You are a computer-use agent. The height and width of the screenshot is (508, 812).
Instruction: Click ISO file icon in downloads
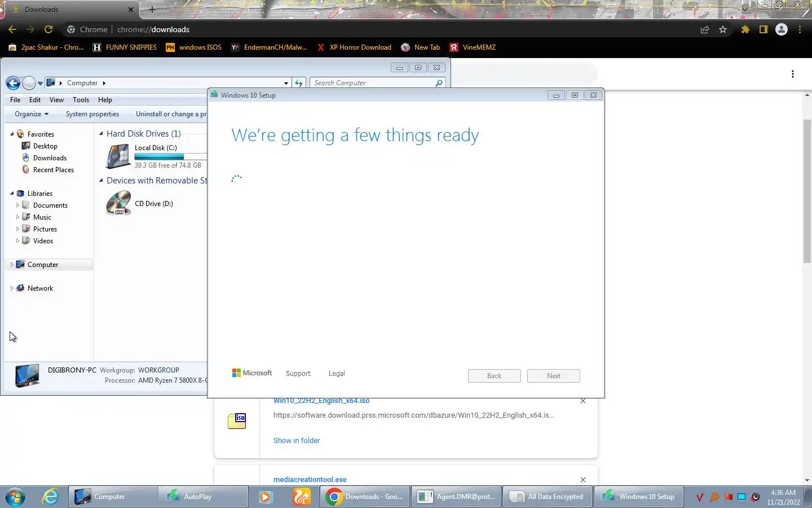pyautogui.click(x=237, y=421)
